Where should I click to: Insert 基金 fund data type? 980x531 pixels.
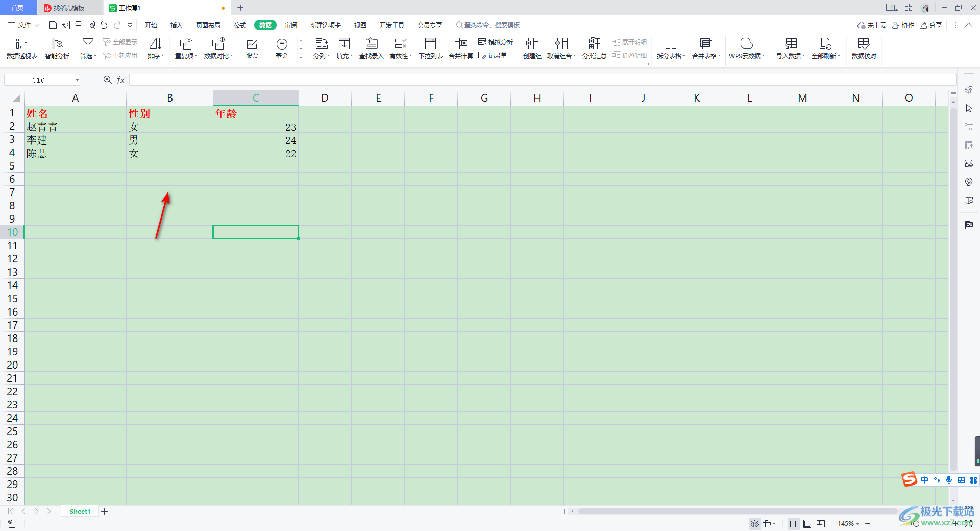pyautogui.click(x=282, y=49)
